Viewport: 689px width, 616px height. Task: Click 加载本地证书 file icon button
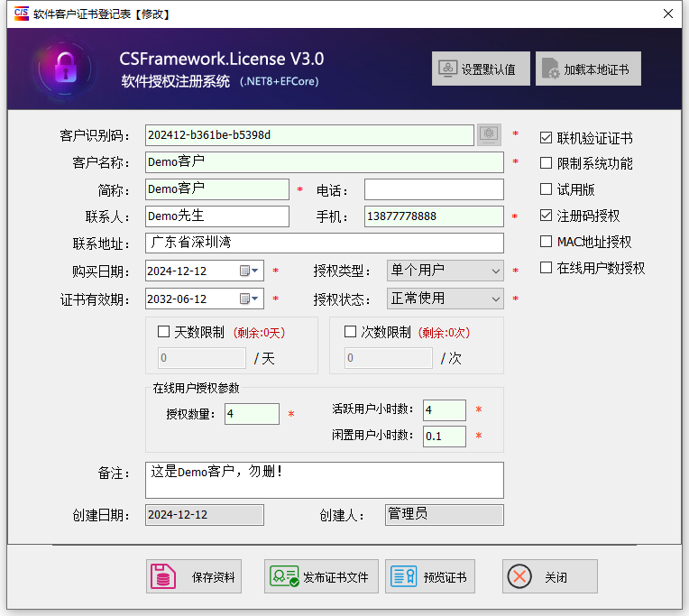pyautogui.click(x=550, y=69)
